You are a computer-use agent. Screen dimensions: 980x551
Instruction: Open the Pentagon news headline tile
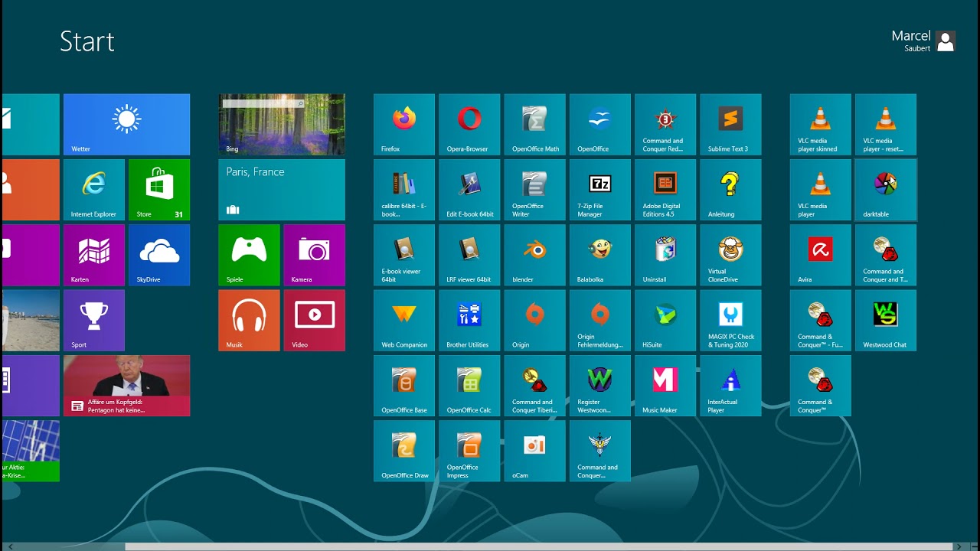(x=126, y=386)
